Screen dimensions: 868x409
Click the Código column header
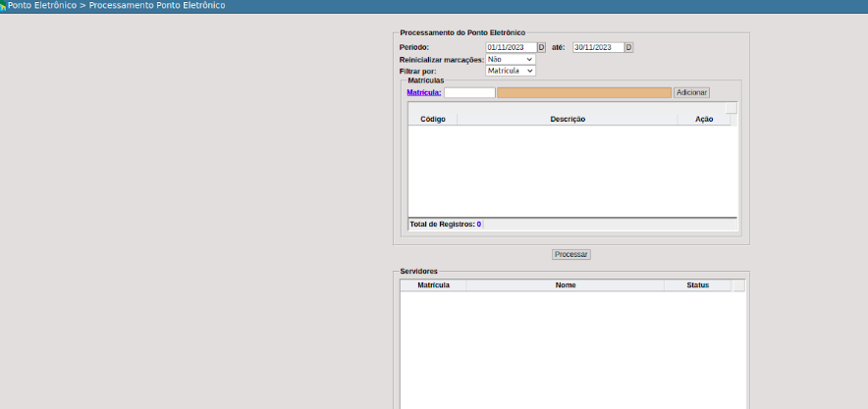tap(433, 119)
